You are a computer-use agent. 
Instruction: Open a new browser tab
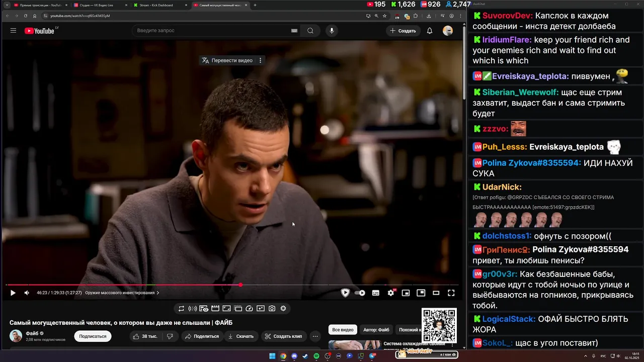(x=255, y=5)
